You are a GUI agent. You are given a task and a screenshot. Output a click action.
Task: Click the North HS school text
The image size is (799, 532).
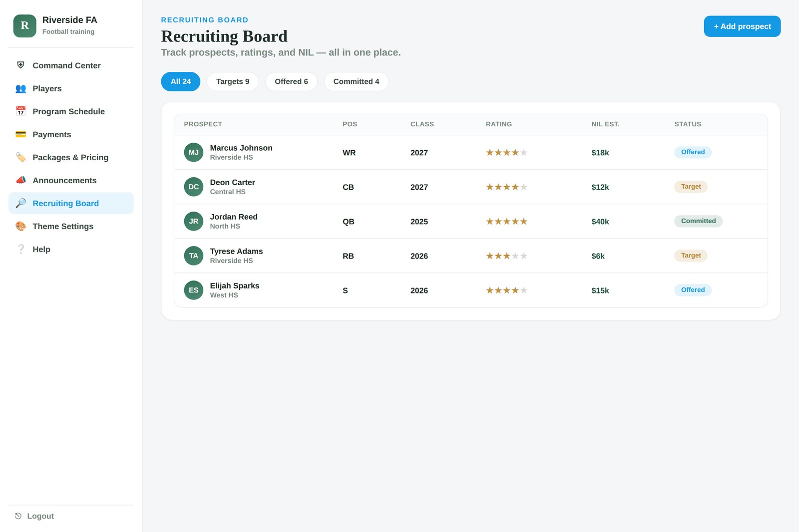tap(225, 226)
